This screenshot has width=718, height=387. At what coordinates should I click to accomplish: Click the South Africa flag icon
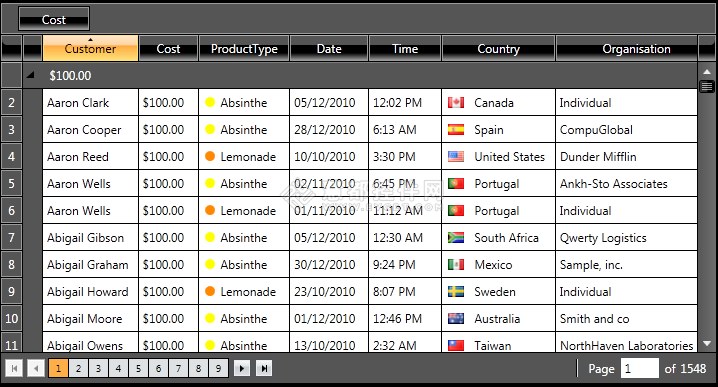click(456, 238)
